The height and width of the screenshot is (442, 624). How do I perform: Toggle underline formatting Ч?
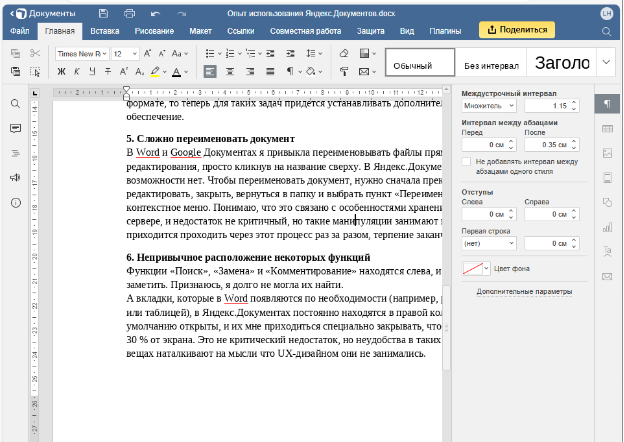(92, 72)
